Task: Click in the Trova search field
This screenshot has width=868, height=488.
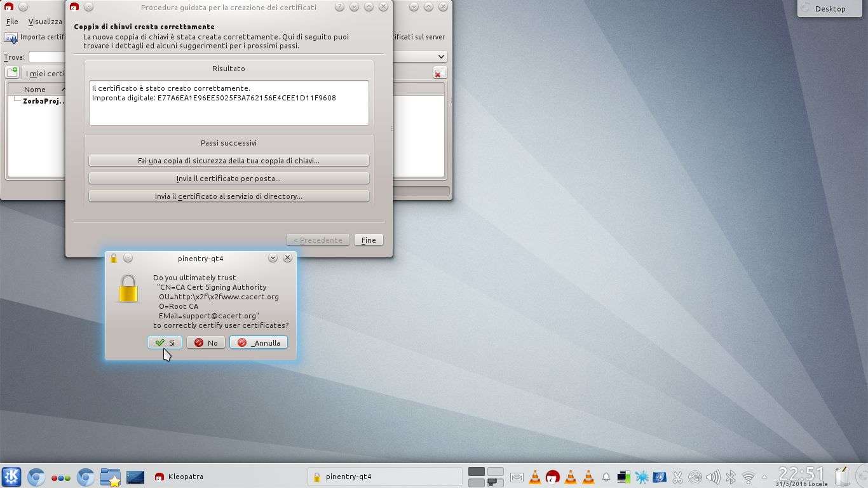Action: 47,57
